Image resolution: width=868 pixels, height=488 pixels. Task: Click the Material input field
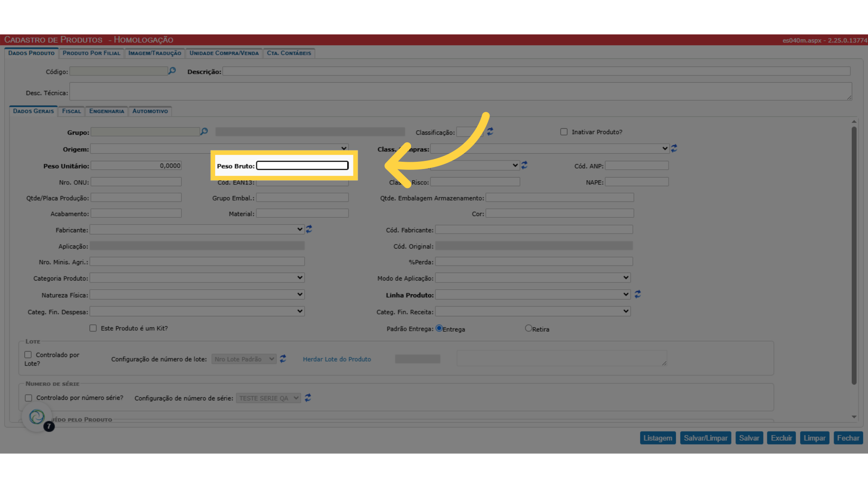pos(302,213)
